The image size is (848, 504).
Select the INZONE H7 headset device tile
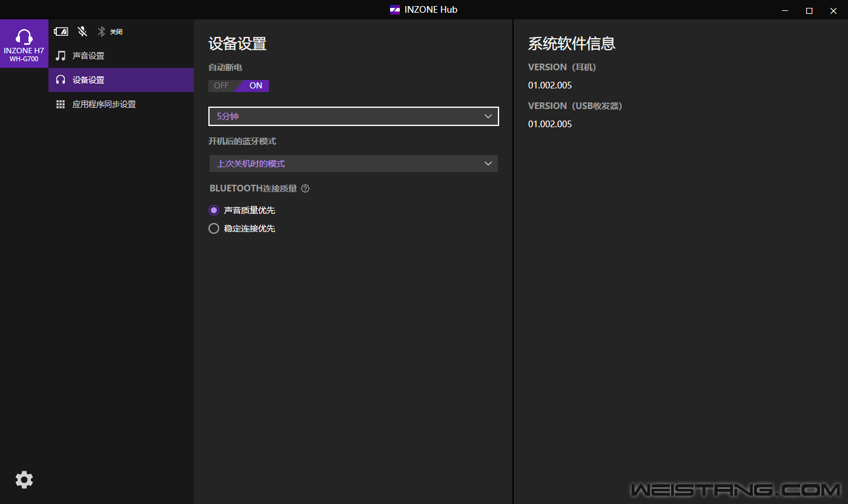coord(24,44)
